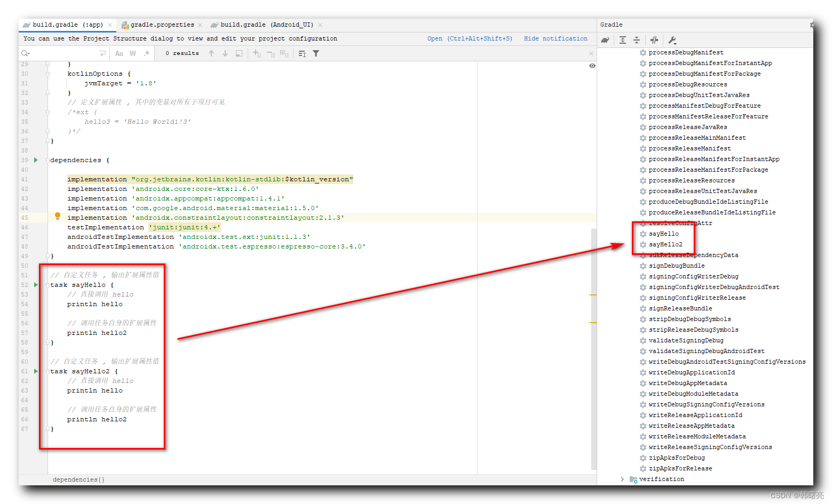Run the dependencies block gutter arrow
832x504 pixels.
click(x=36, y=160)
